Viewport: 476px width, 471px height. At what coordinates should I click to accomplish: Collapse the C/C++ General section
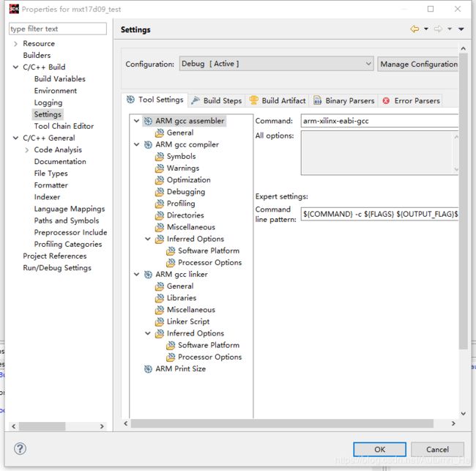coord(15,138)
